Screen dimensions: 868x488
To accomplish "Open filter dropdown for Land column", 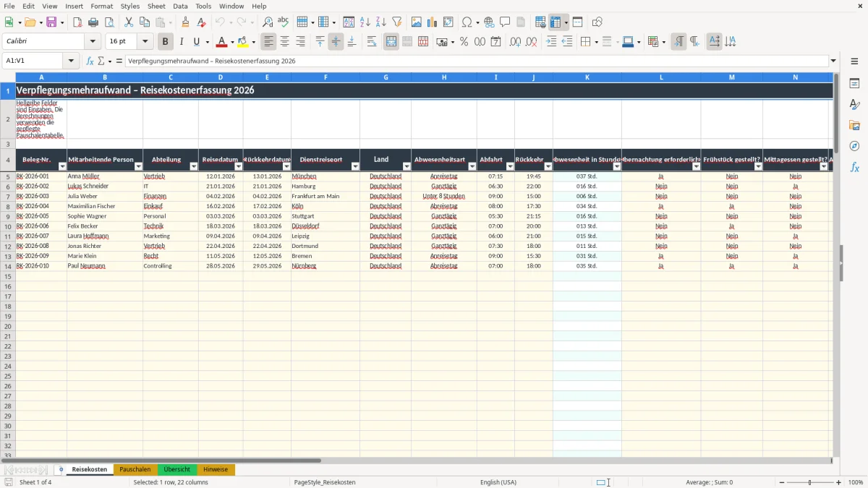I will tap(407, 166).
